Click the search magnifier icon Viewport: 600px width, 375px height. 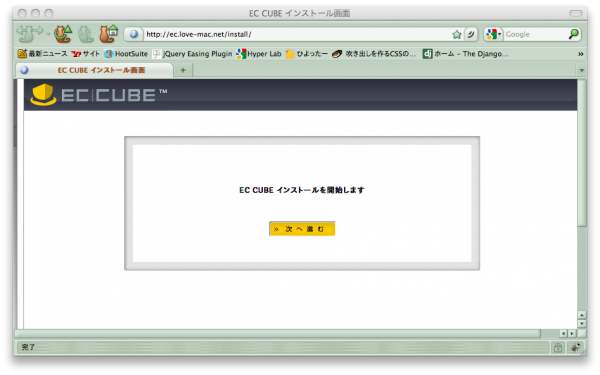click(573, 34)
